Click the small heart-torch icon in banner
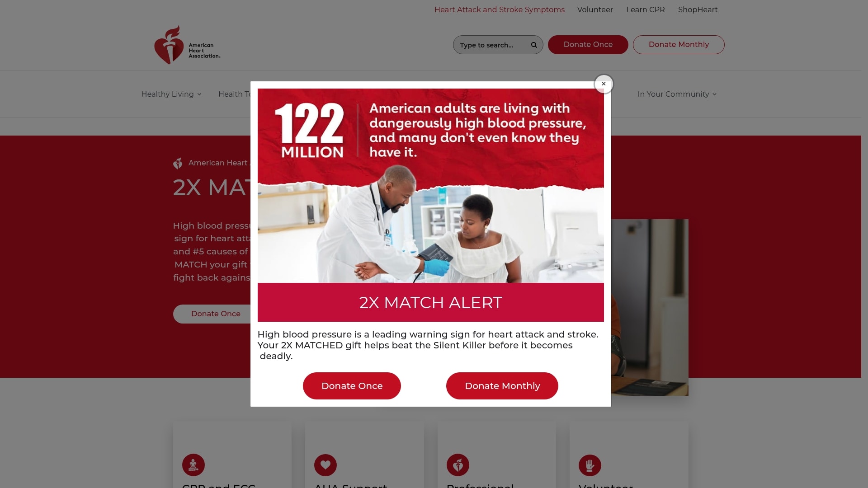This screenshot has height=488, width=868. click(178, 163)
